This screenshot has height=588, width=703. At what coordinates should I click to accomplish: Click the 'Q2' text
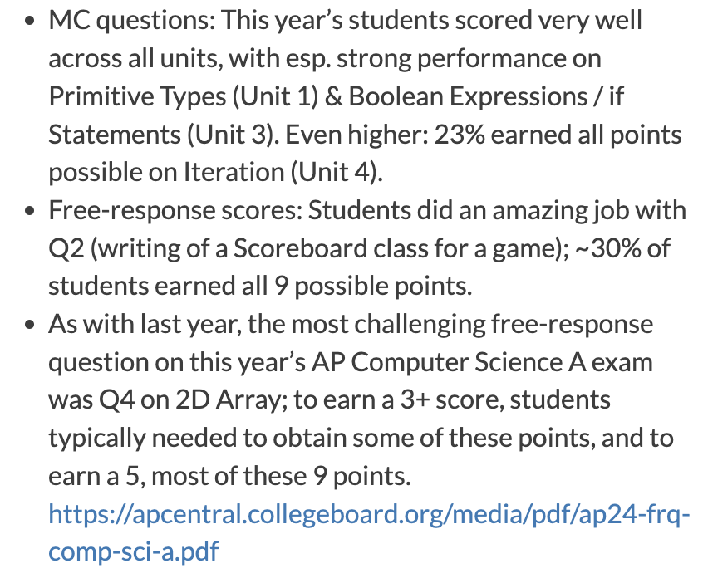66,248
